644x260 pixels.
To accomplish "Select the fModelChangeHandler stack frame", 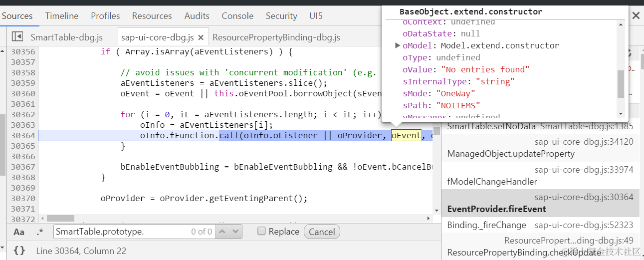I will [540, 175].
